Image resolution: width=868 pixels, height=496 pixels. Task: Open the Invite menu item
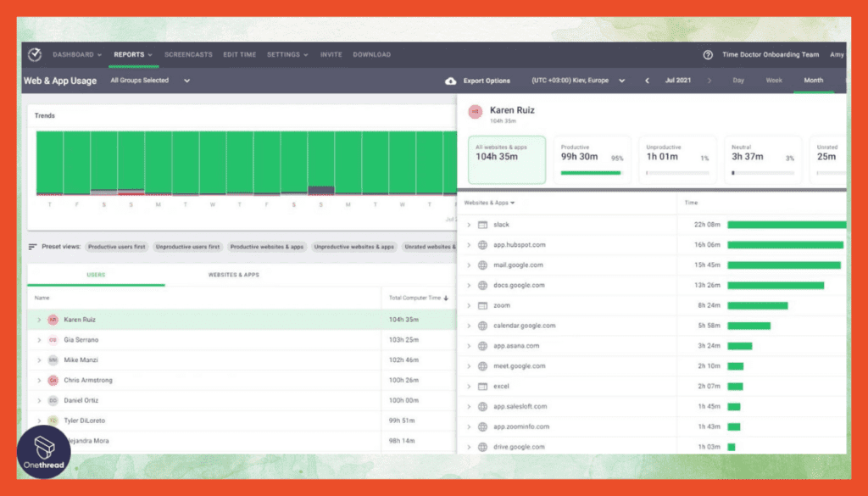[x=331, y=55]
